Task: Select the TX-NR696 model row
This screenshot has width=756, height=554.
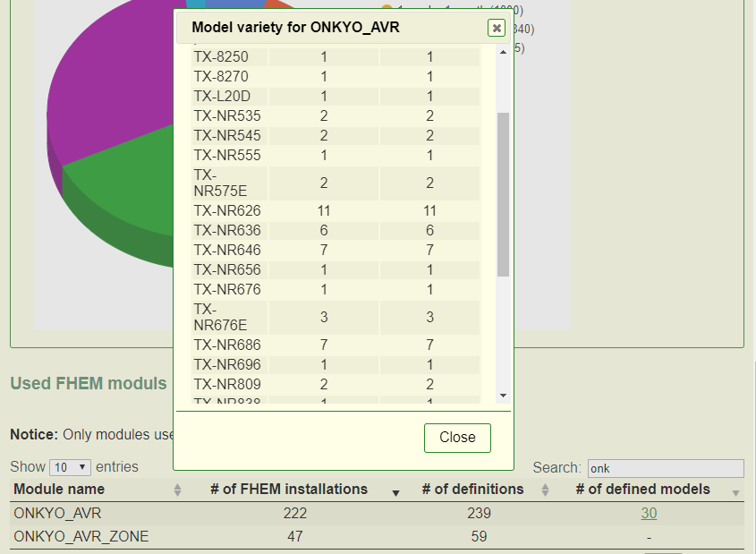Action: 336,365
